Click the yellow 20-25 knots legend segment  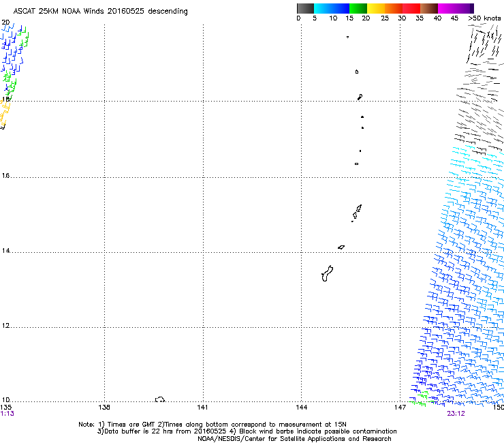point(376,8)
